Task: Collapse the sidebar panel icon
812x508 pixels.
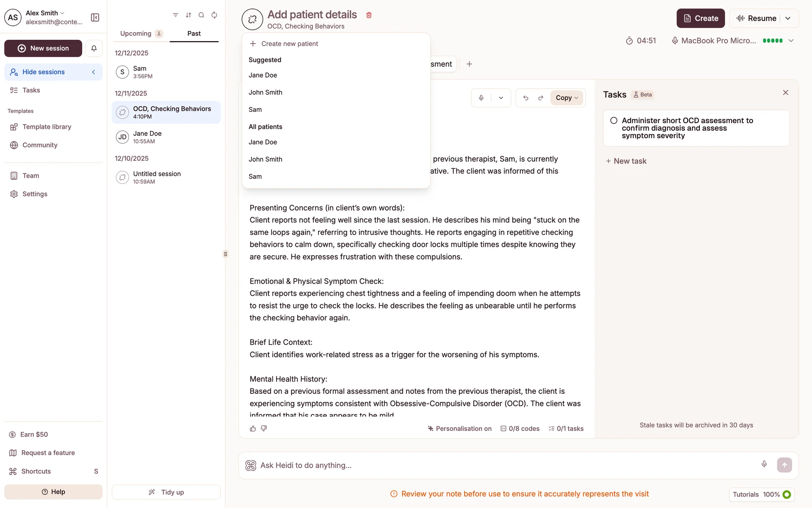Action: [x=95, y=17]
